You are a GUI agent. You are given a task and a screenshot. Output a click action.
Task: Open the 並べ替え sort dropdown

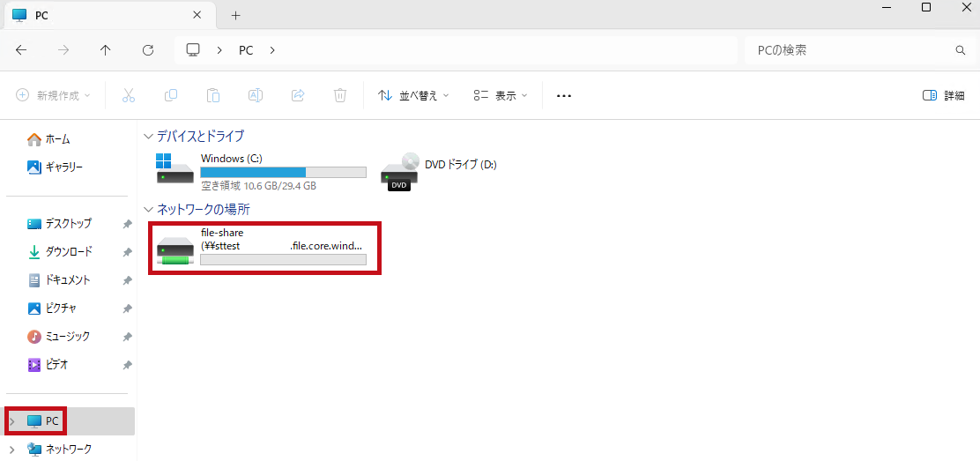(x=413, y=96)
